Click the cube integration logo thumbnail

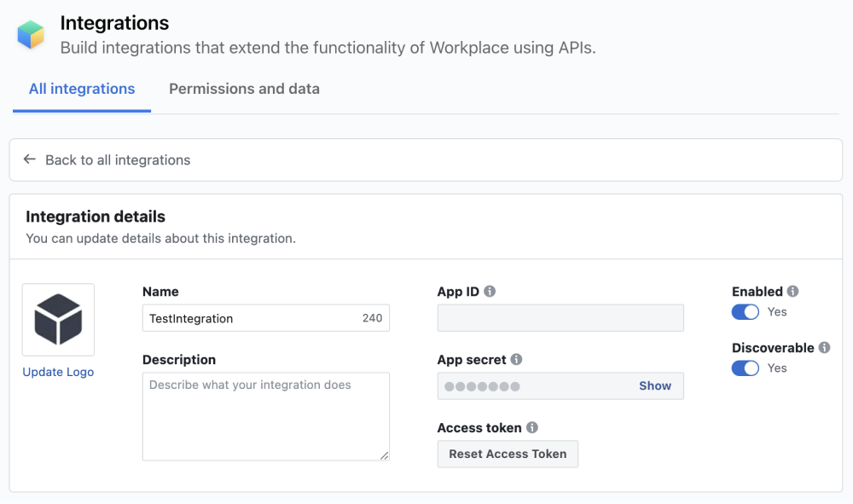[x=58, y=318]
